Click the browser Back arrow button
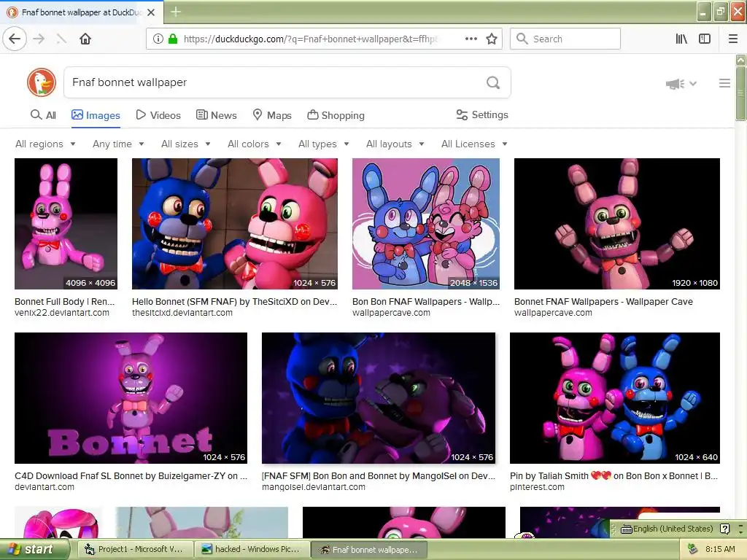The width and height of the screenshot is (747, 560). [x=15, y=39]
